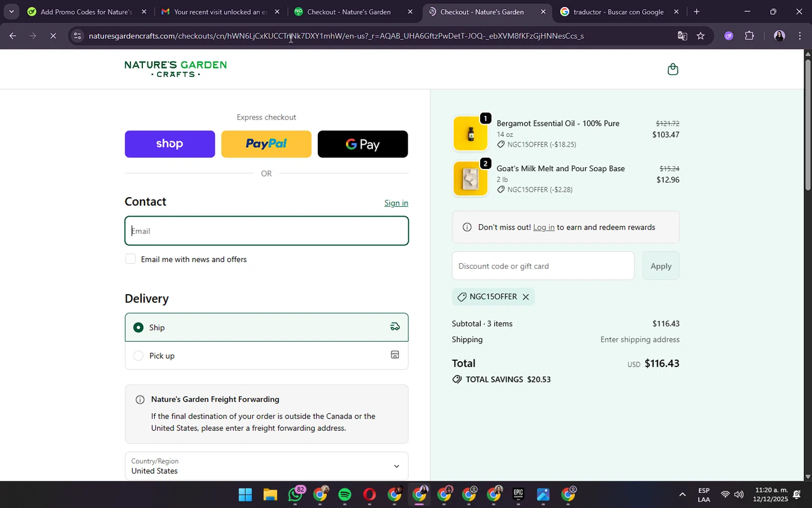Open the Translate this page icon
The width and height of the screenshot is (812, 508).
click(x=682, y=36)
